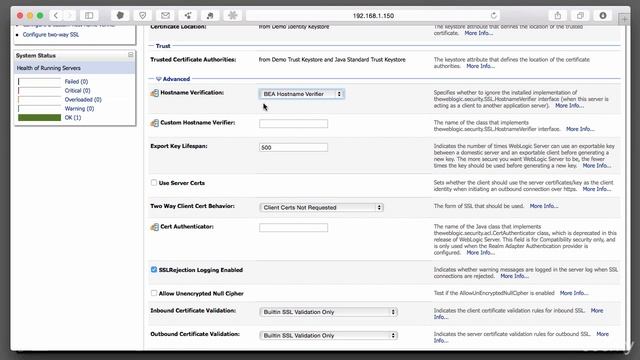Open More Info for SSLRejection Logging
Image resolution: width=640 pixels, height=360 pixels.
[514, 276]
